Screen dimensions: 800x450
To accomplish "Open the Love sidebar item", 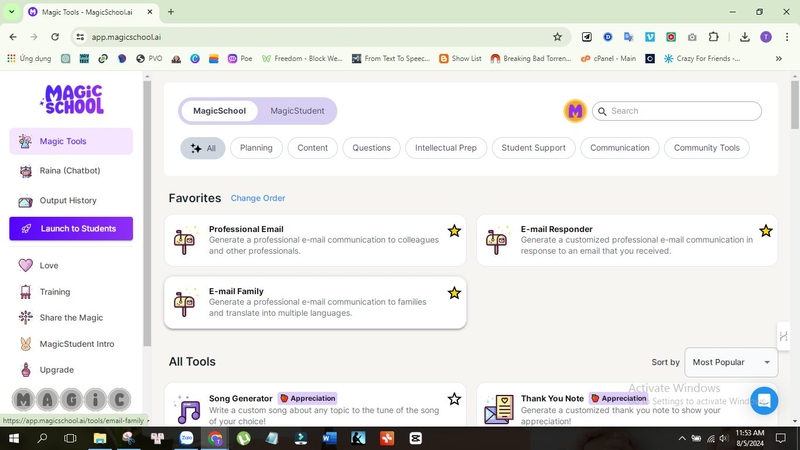I will [x=71, y=265].
